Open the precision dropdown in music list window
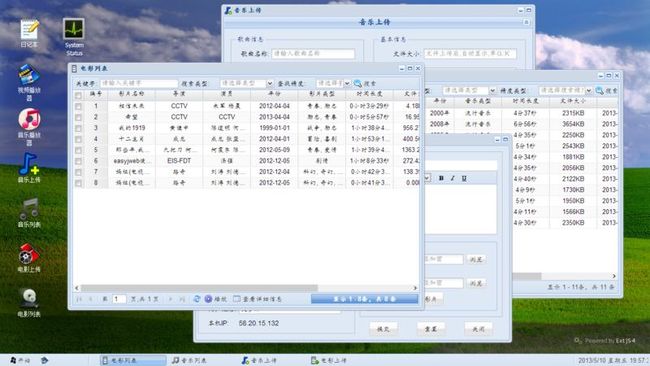 pyautogui.click(x=589, y=90)
